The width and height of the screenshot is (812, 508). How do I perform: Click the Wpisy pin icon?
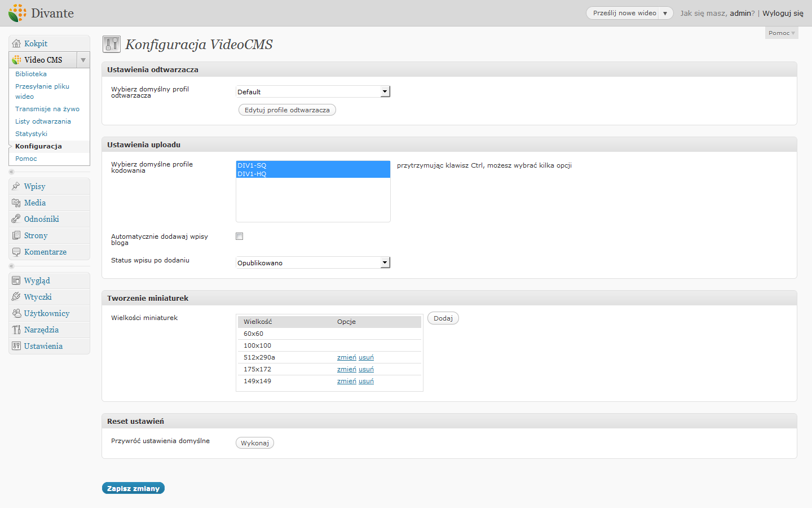[16, 186]
